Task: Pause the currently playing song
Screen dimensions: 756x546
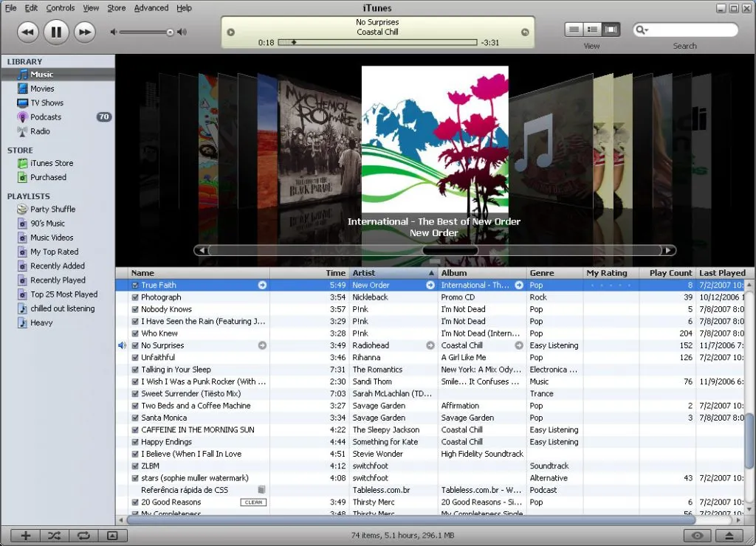Action: click(56, 32)
